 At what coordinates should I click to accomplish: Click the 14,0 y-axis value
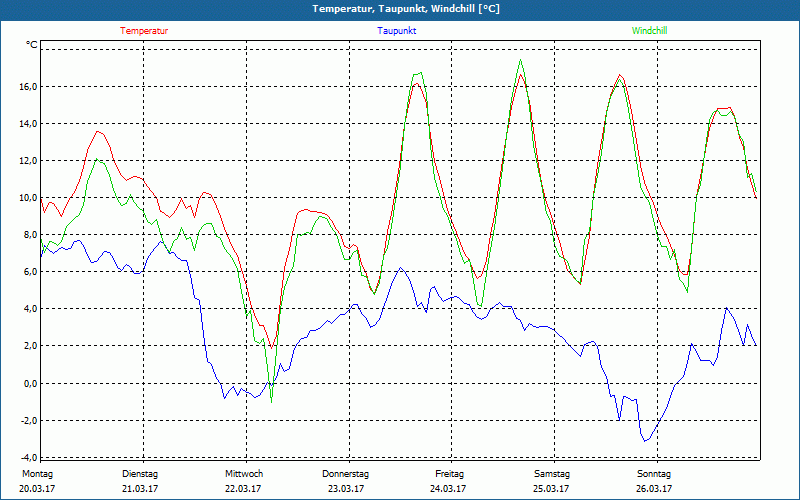[x=29, y=123]
